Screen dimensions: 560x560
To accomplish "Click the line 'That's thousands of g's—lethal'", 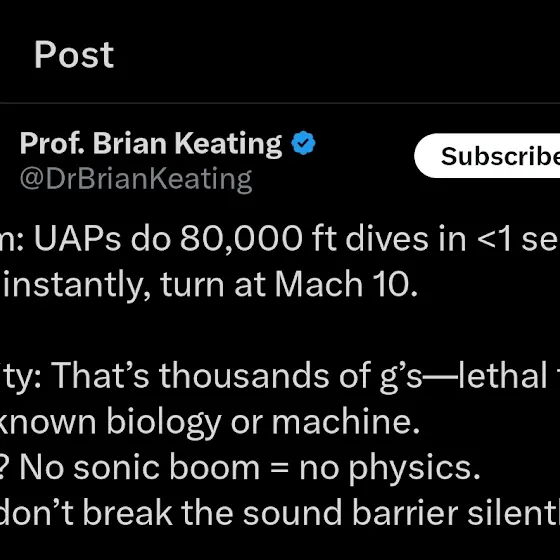I will pyautogui.click(x=280, y=376).
